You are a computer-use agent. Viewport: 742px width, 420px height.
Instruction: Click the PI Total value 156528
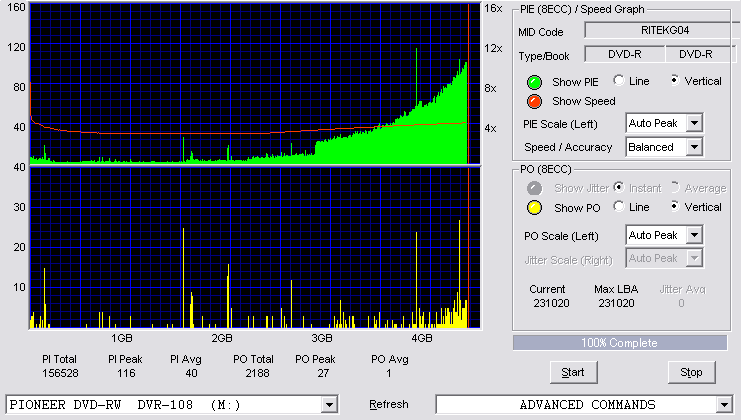click(x=60, y=374)
